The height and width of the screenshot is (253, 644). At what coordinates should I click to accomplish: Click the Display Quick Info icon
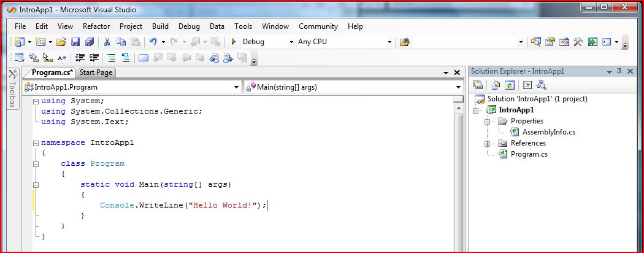click(48, 58)
